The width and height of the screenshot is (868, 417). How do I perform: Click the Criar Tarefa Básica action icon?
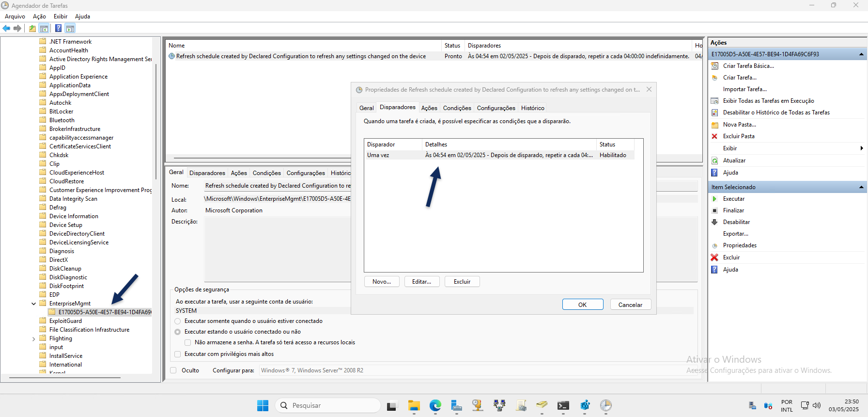[714, 66]
